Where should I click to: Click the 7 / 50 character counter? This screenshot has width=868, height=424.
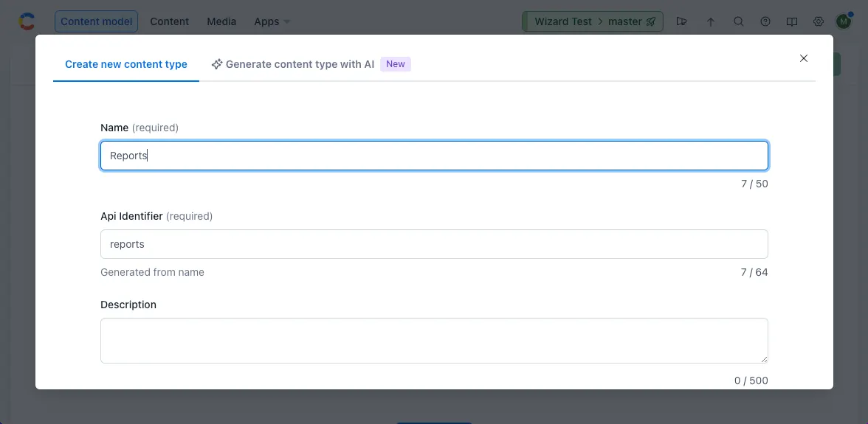pos(754,184)
